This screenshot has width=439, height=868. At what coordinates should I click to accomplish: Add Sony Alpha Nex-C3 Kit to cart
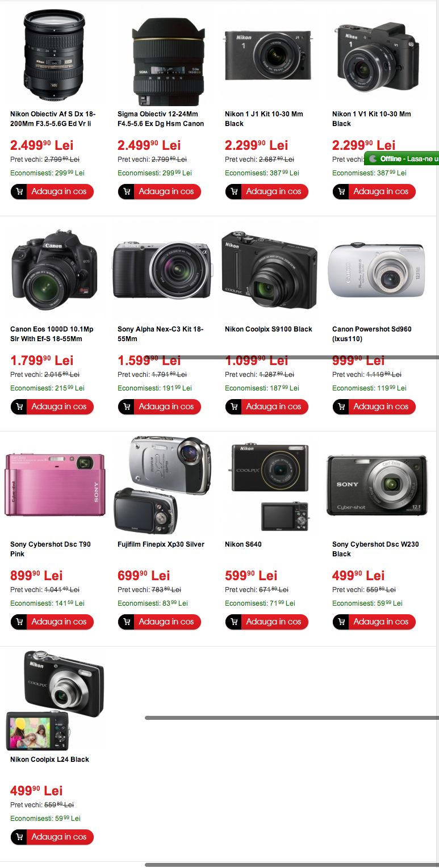coord(160,407)
